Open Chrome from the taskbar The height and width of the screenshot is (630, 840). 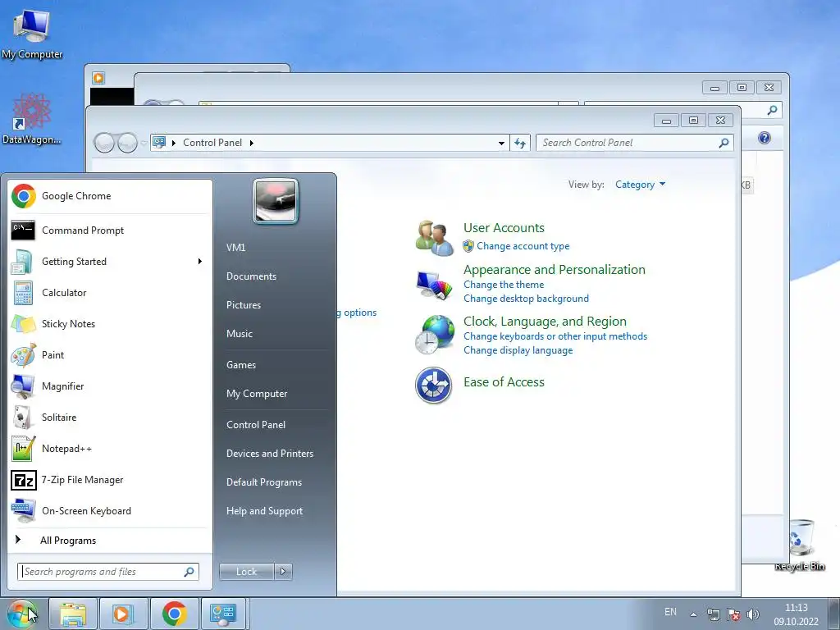tap(174, 614)
